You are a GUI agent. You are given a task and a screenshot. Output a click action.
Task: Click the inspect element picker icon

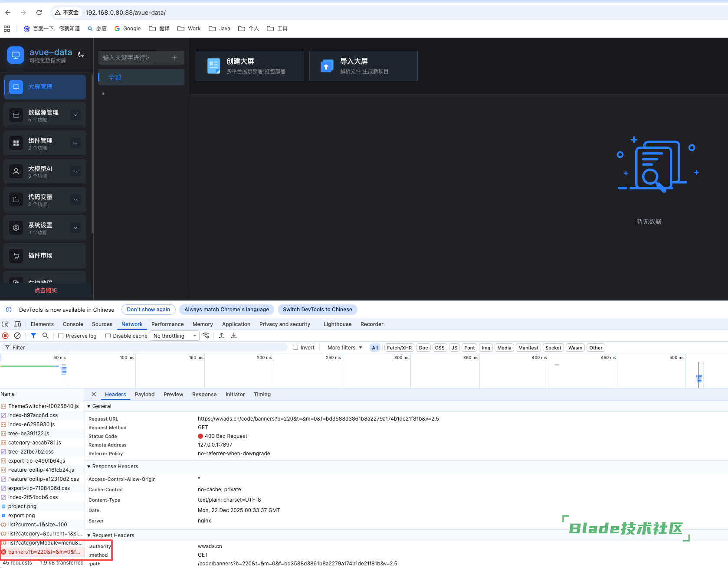coord(6,324)
